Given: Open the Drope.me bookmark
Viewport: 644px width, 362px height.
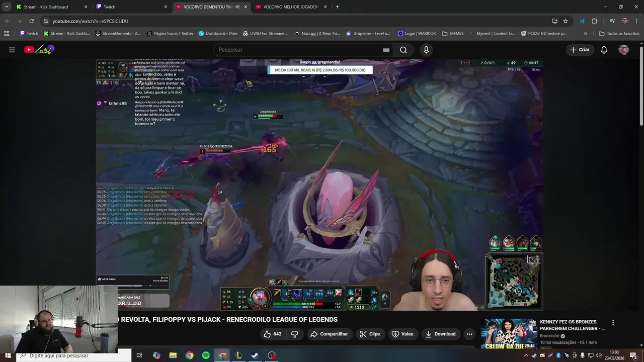Looking at the screenshot, I should coord(368,34).
